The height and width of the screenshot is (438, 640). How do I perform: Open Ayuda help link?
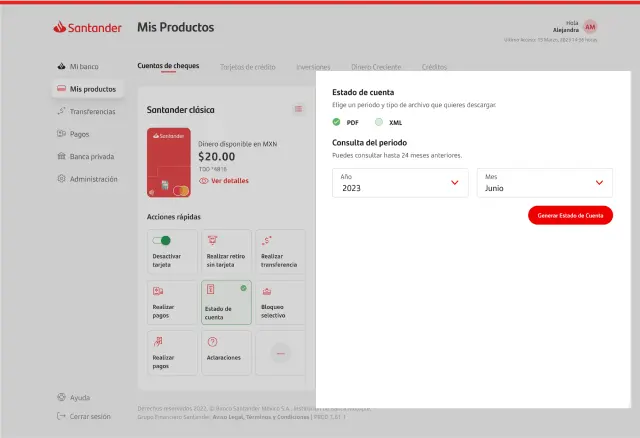coord(80,398)
